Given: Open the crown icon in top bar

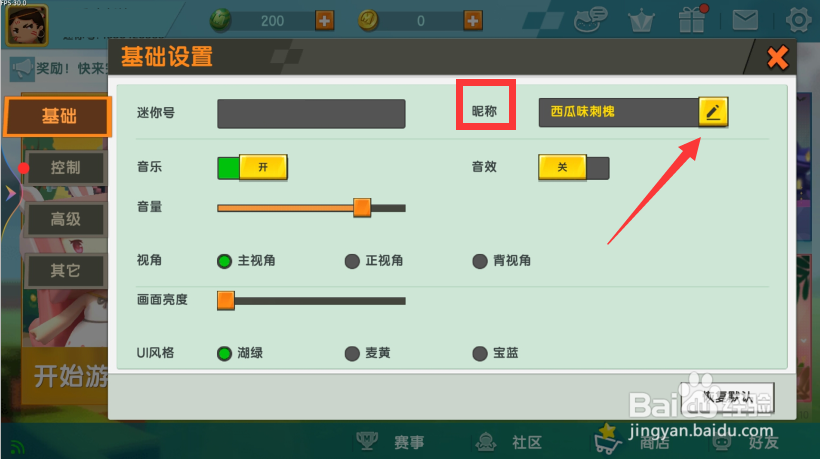Looking at the screenshot, I should 641,21.
